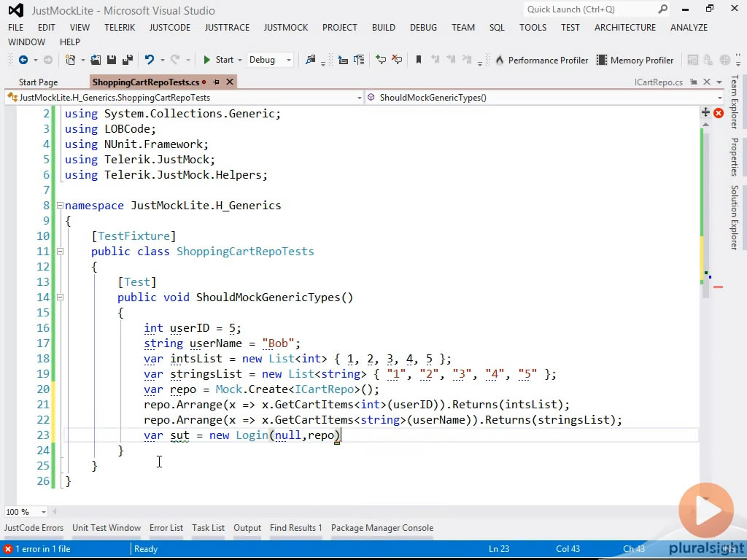The height and width of the screenshot is (560, 747).
Task: Open the Output tab
Action: [x=247, y=528]
